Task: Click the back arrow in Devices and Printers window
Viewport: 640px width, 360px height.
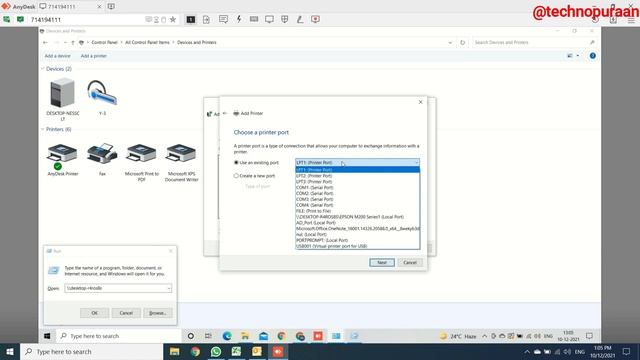Action: click(x=45, y=42)
